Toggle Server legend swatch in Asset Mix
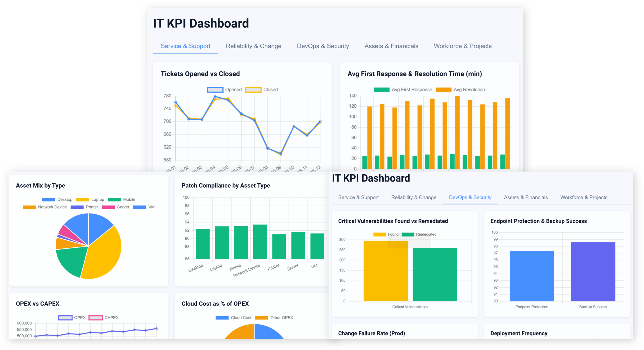Image resolution: width=644 pixels, height=350 pixels. coord(108,207)
